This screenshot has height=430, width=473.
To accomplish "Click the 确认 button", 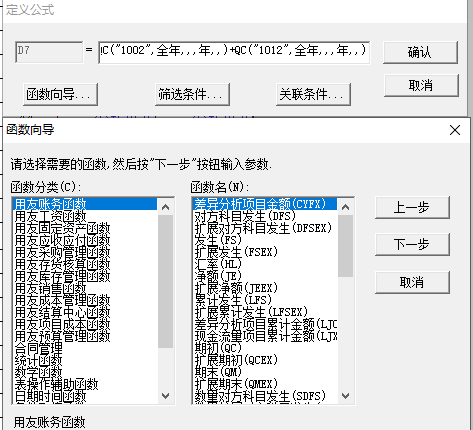I will pyautogui.click(x=420, y=52).
